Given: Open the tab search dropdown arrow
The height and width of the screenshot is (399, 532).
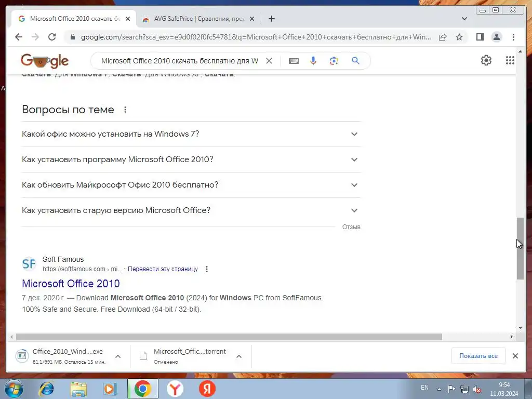Looking at the screenshot, I should (464, 19).
